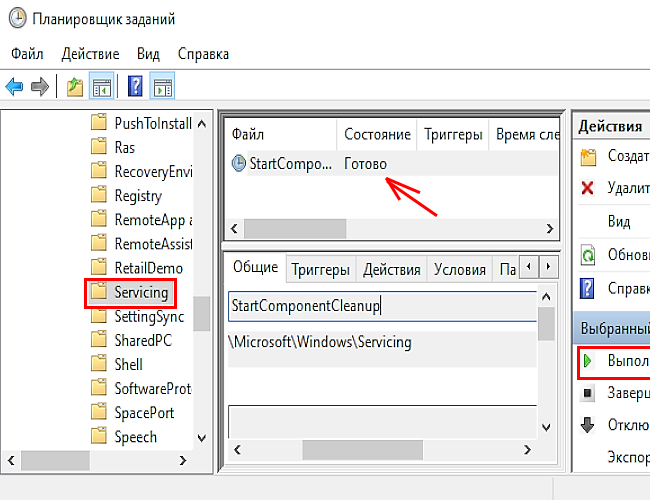Open the Справка menu

point(203,54)
